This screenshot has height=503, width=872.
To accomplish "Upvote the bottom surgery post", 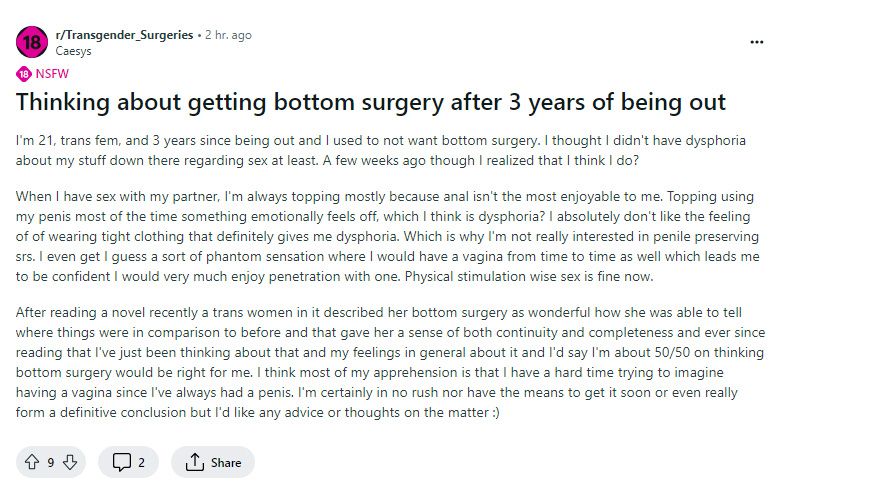I will (32, 462).
